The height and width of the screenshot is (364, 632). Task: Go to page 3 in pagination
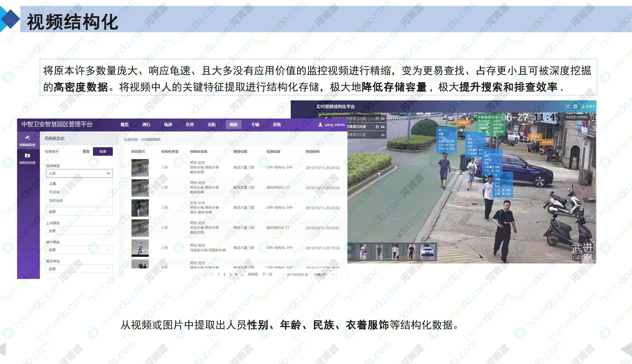[x=230, y=274]
